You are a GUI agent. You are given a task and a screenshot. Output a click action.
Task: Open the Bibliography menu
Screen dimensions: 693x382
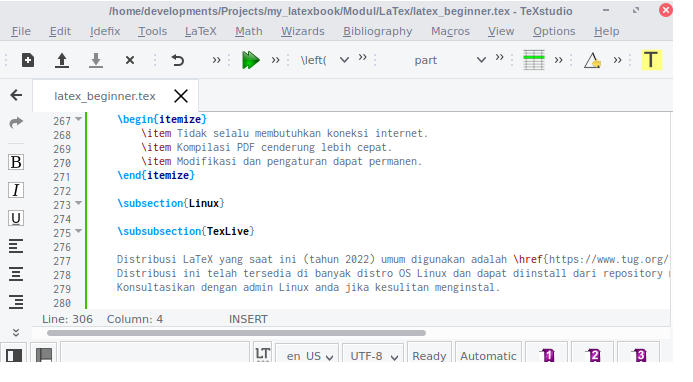pyautogui.click(x=377, y=31)
